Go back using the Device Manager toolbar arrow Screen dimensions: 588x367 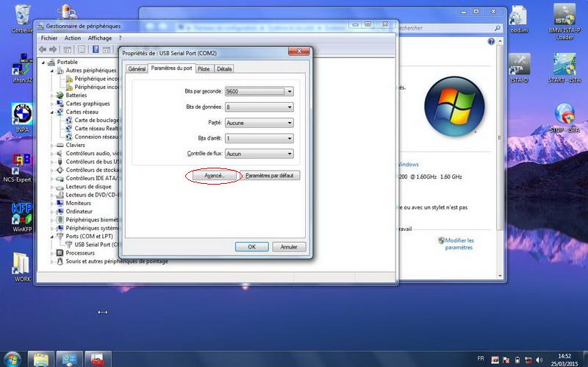pos(43,49)
